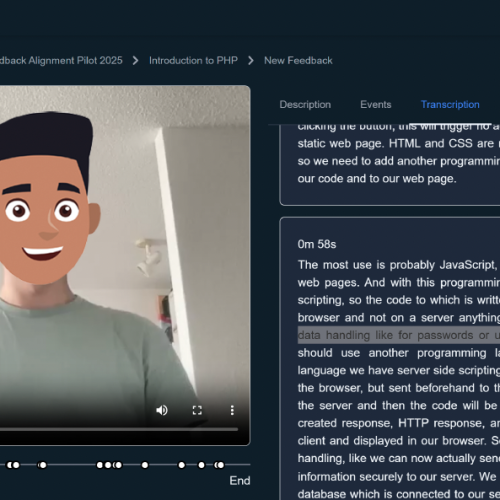Viewport: 500px width, 500px height.
Task: Click the line 'The most use is probably JavaScript'
Action: click(x=399, y=265)
